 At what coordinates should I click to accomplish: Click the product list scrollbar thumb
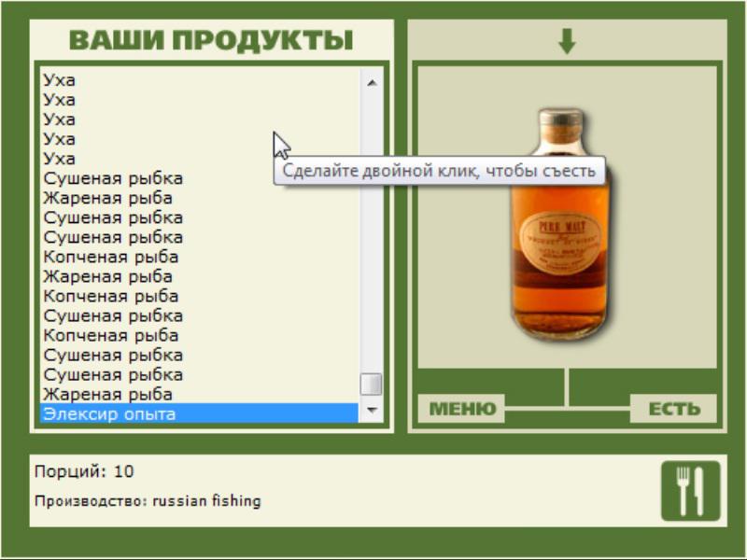(x=371, y=385)
